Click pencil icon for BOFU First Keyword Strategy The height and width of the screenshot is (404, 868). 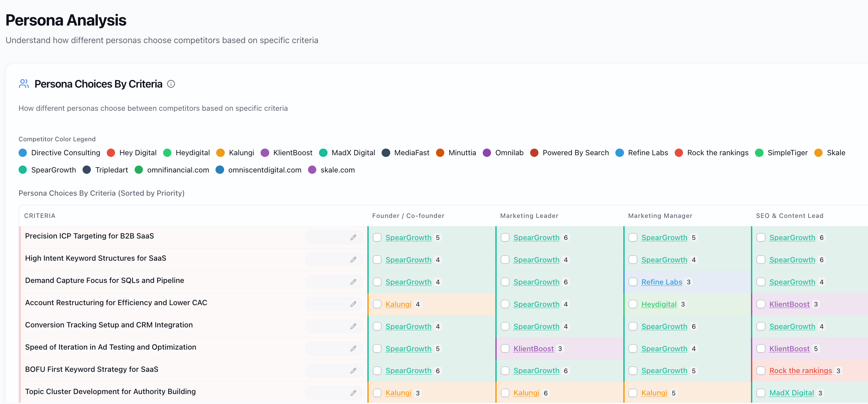353,371
